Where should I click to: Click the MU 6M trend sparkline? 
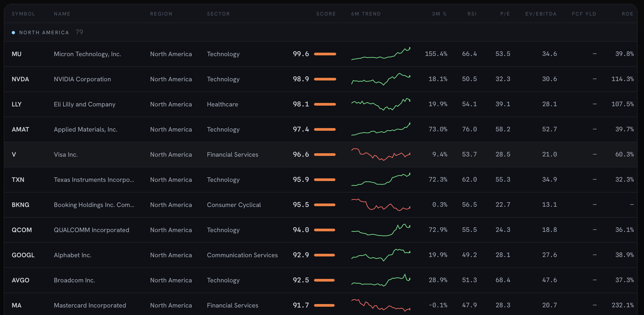pos(381,53)
